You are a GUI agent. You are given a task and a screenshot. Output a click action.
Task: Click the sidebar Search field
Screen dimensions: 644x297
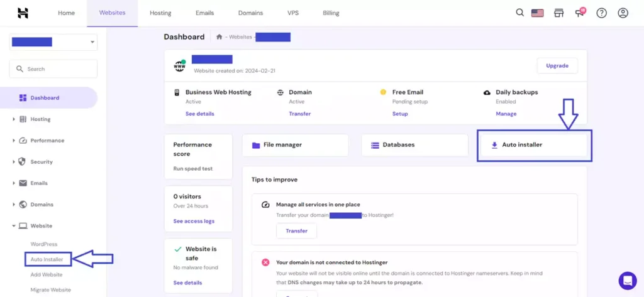click(53, 69)
